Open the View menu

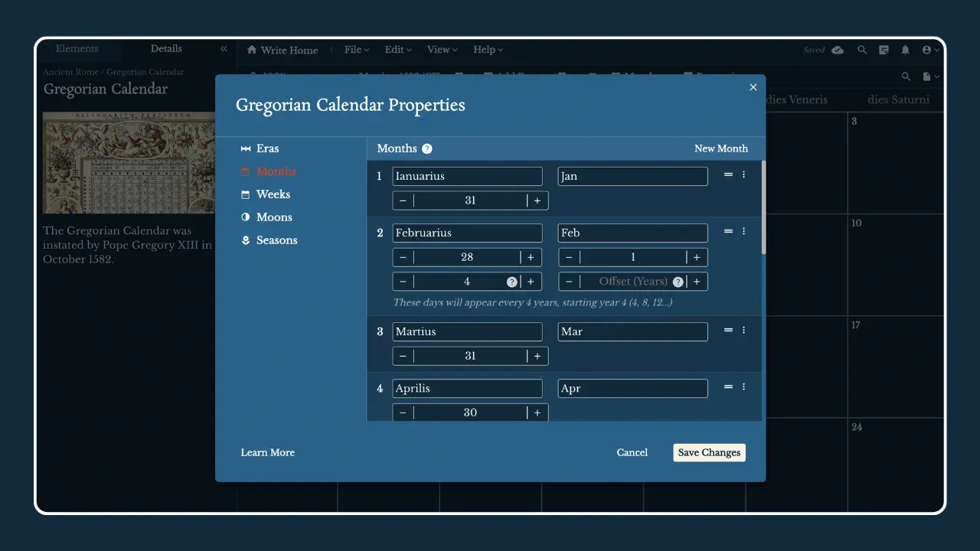[443, 50]
